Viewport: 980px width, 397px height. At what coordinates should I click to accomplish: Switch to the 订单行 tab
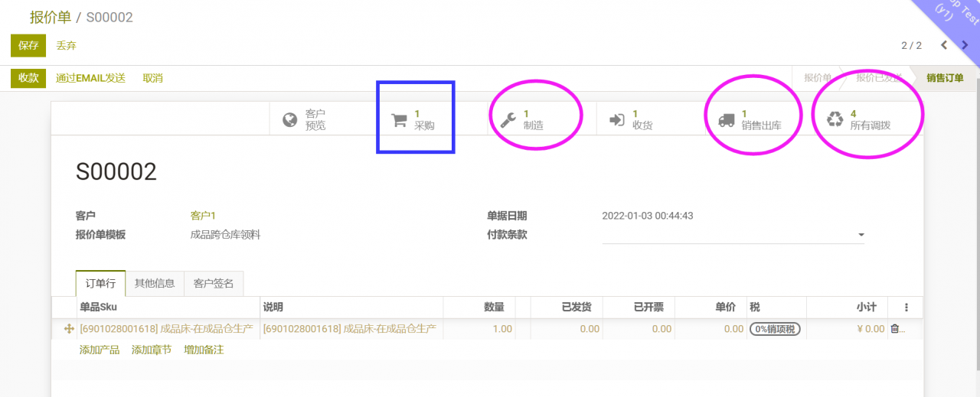coord(100,283)
